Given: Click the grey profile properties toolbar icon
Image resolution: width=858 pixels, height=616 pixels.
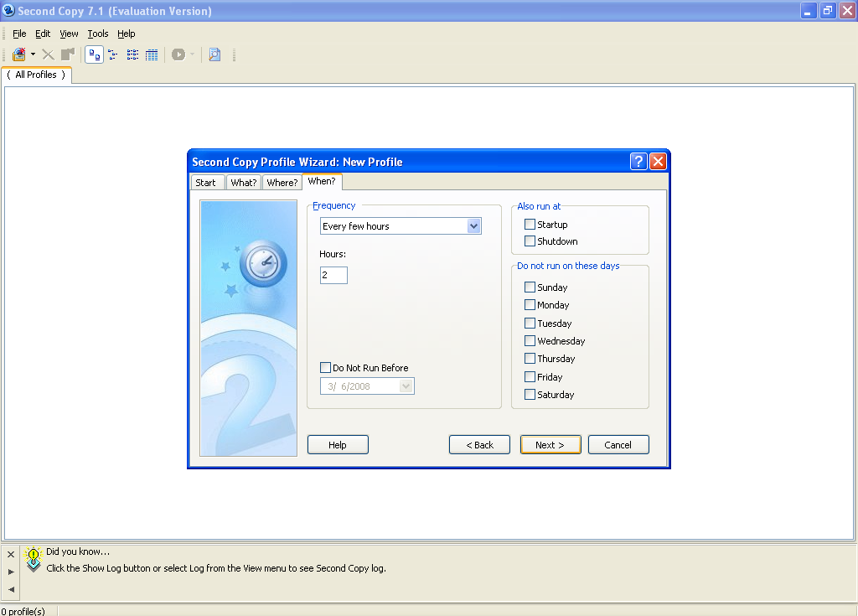Looking at the screenshot, I should click(x=68, y=54).
